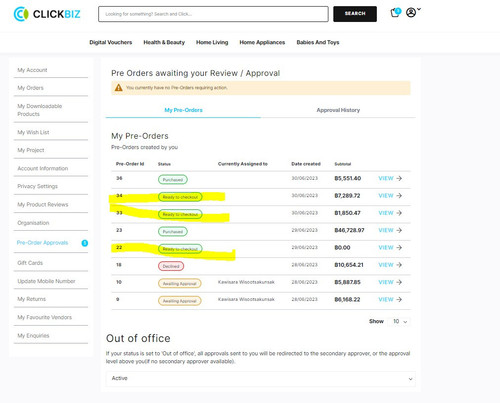The height and width of the screenshot is (403, 500).
Task: Open Update Mobile Number
Action: point(46,281)
